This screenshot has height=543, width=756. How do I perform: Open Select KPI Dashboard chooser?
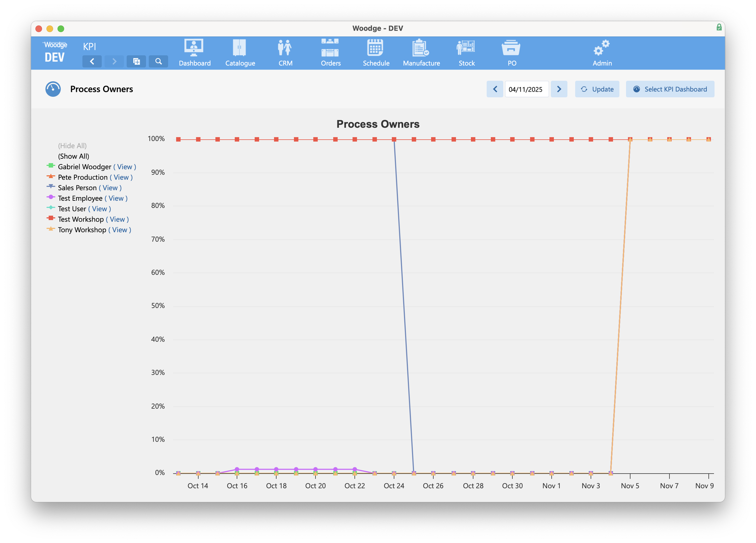(x=670, y=89)
